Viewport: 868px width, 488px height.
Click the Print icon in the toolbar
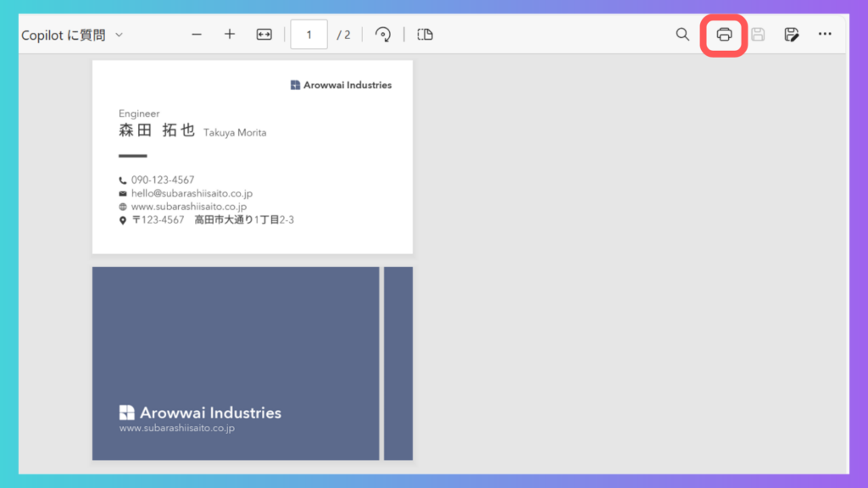(x=724, y=35)
